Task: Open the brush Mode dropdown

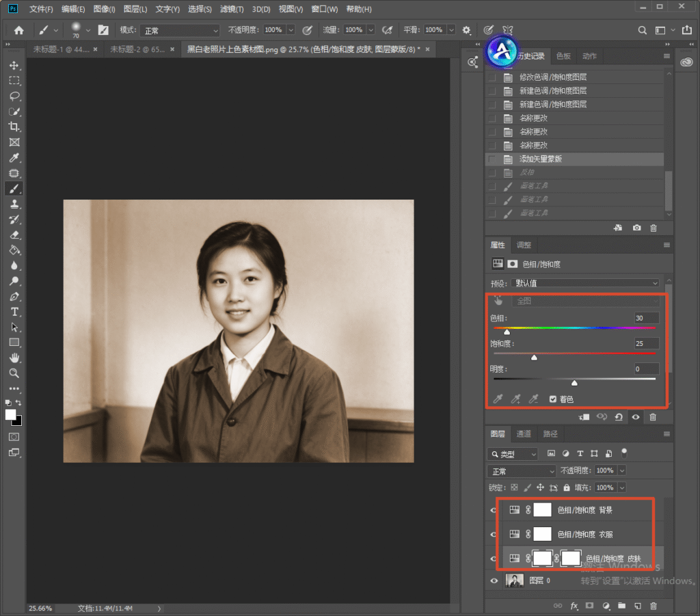Action: [x=180, y=30]
